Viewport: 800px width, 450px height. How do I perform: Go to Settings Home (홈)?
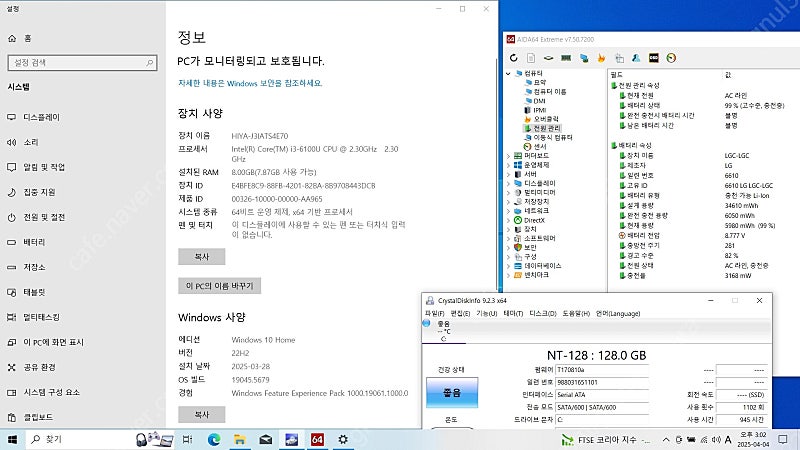[82, 38]
